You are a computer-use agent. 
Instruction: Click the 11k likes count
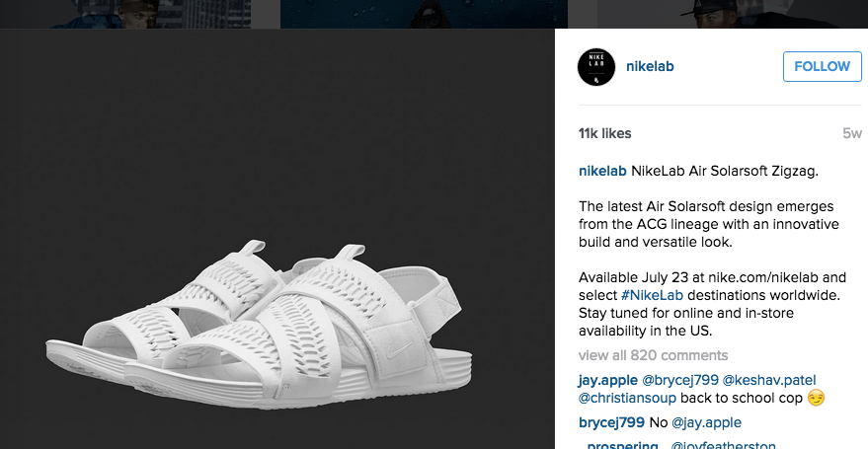(x=605, y=133)
